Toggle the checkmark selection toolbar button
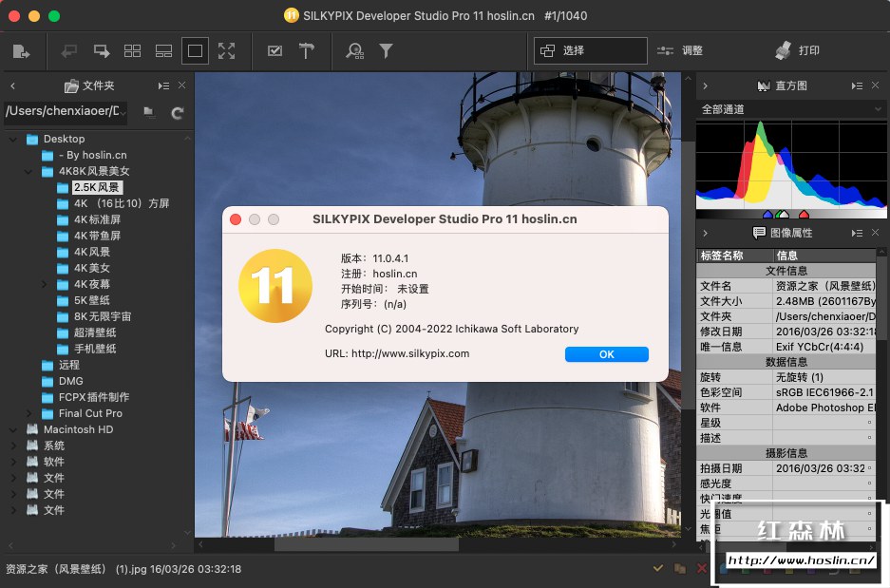Viewport: 890px width, 588px height. pyautogui.click(x=275, y=51)
